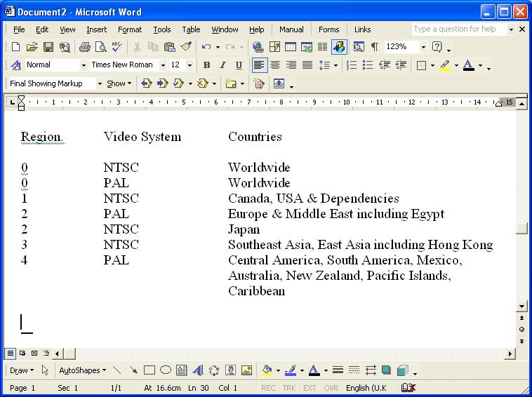Open the font size dropdown
532x397 pixels.
(189, 65)
